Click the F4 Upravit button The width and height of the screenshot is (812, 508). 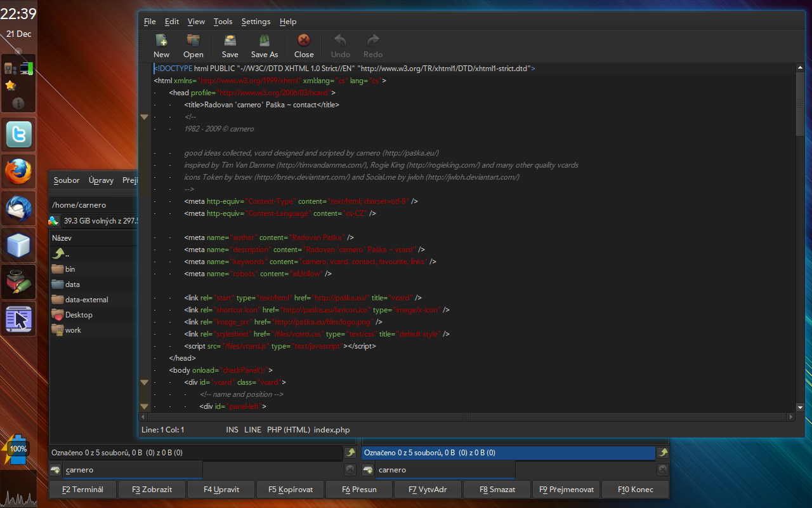221,490
